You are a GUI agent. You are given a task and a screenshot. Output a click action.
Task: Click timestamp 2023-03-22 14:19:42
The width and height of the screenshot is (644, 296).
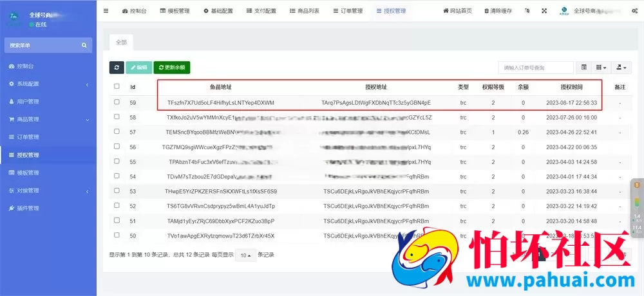point(571,206)
